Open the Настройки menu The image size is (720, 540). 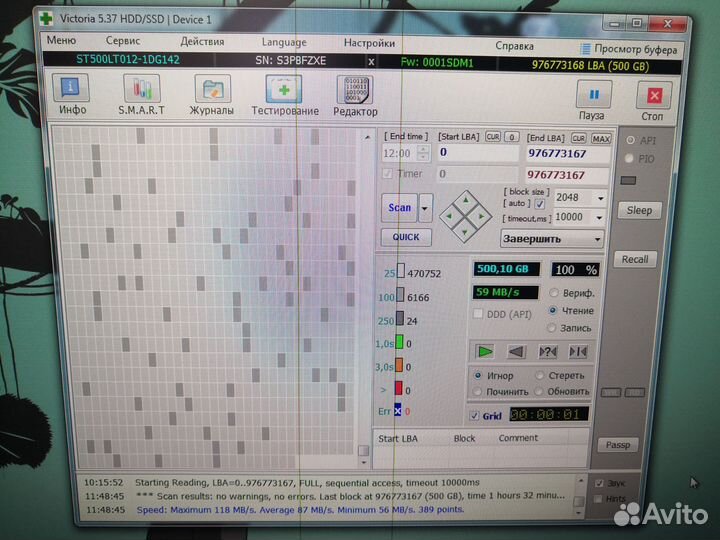[369, 43]
